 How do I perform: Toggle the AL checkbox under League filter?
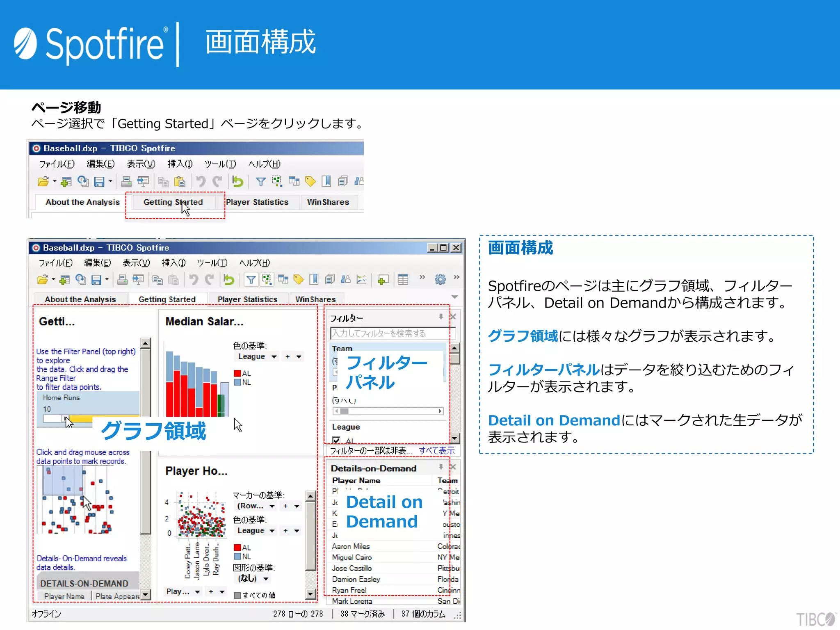pos(336,441)
